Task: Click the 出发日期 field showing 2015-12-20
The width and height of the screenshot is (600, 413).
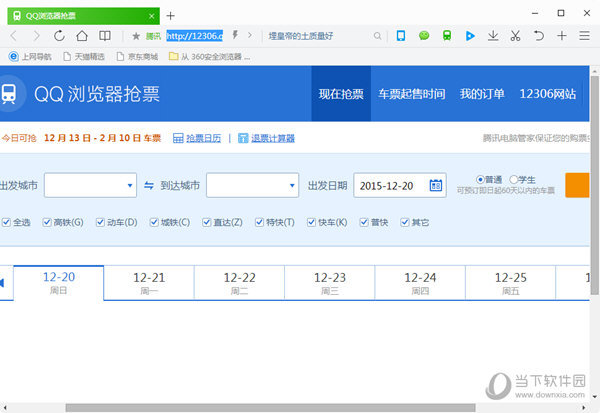Action: pyautogui.click(x=400, y=185)
